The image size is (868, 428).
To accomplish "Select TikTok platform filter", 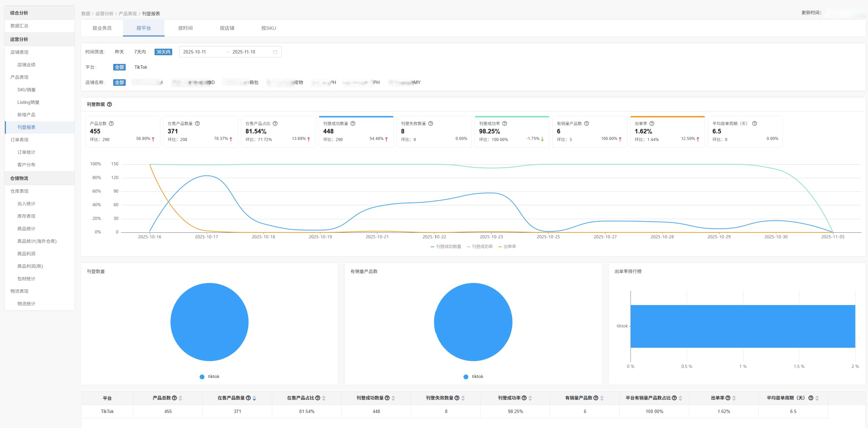I will pyautogui.click(x=141, y=67).
